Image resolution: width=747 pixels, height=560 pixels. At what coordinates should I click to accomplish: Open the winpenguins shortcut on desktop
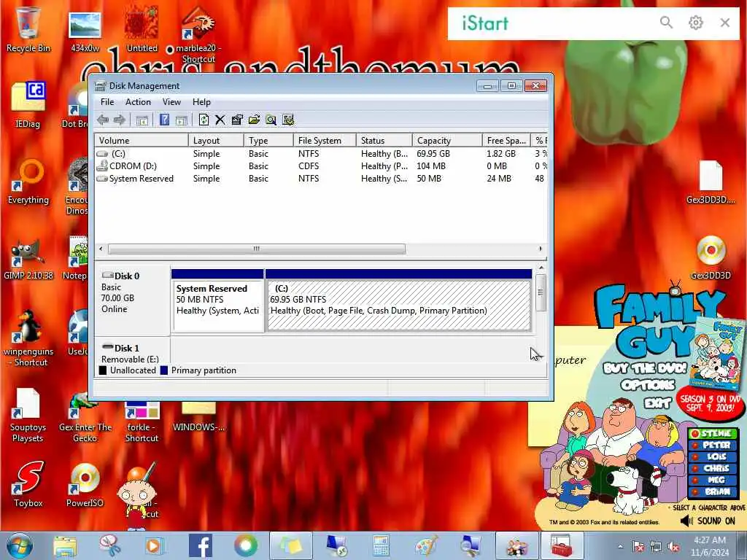click(x=28, y=338)
